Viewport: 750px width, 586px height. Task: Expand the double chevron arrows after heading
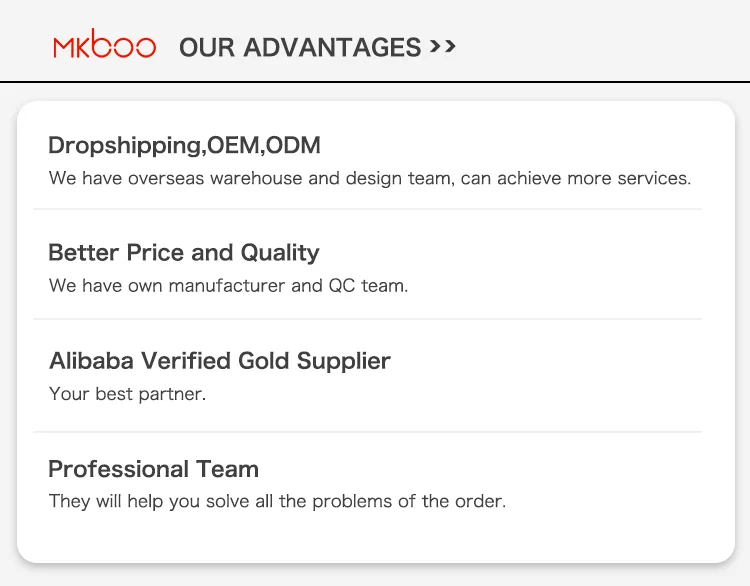443,46
